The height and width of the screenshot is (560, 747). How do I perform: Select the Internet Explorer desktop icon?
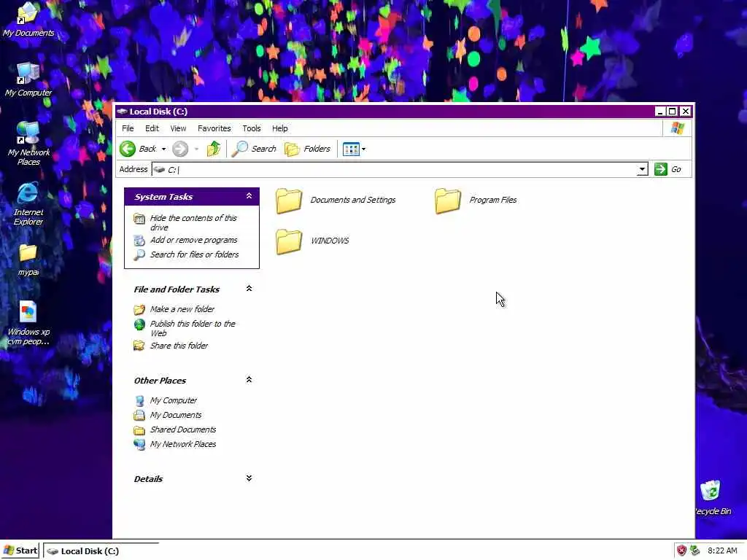[x=28, y=192]
